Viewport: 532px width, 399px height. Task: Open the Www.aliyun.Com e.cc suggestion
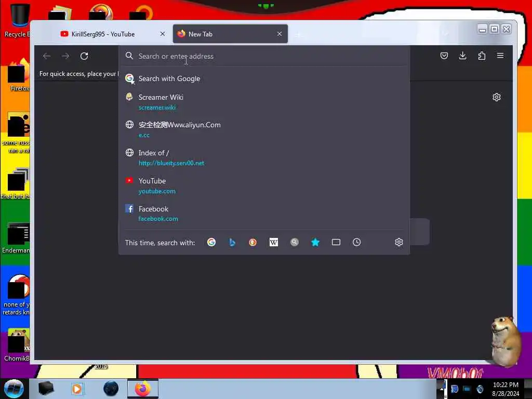264,129
